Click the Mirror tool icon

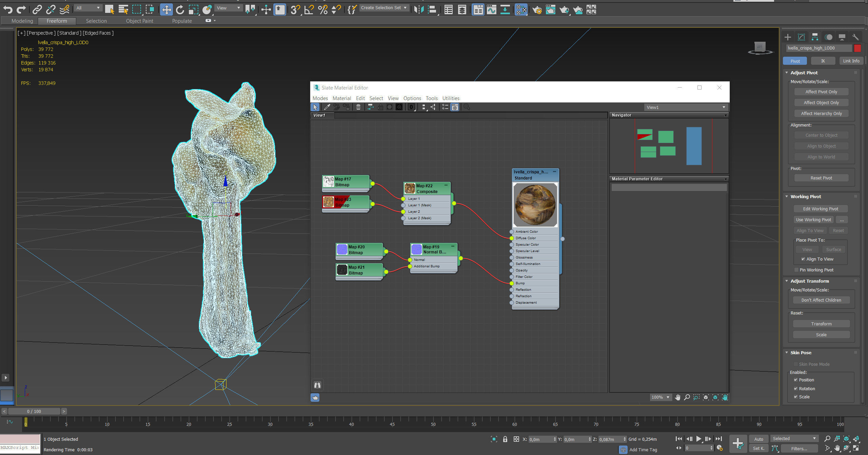(419, 10)
